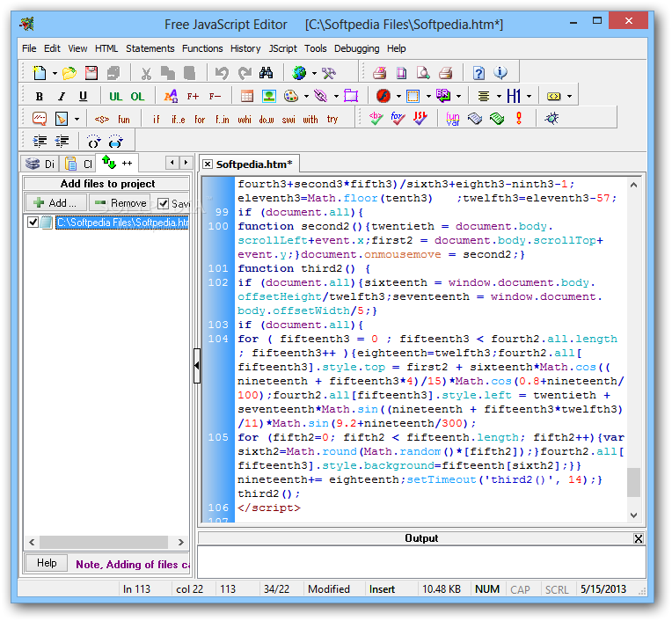Screen dimensions: 672x621
Task: Click the Add... button in project panel
Action: 56,203
